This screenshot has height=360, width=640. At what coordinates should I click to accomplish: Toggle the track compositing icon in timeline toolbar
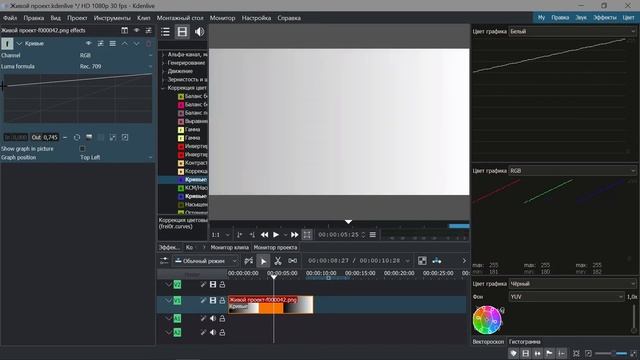click(x=422, y=261)
